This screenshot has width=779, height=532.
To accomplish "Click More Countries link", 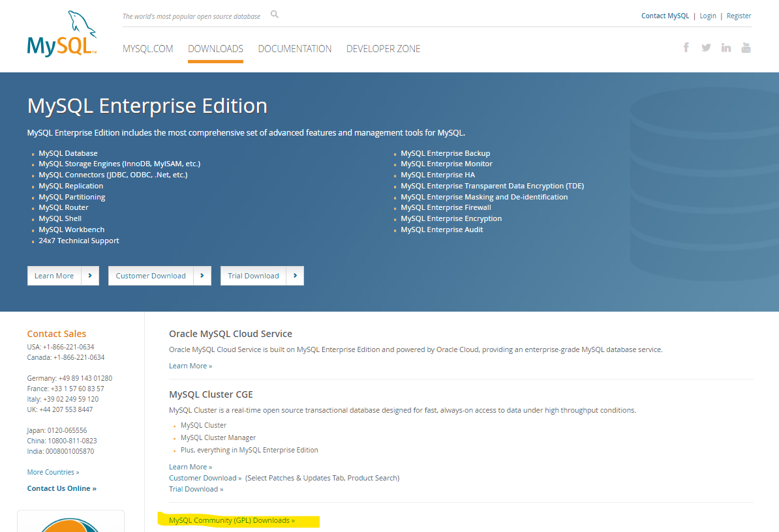I will [53, 472].
